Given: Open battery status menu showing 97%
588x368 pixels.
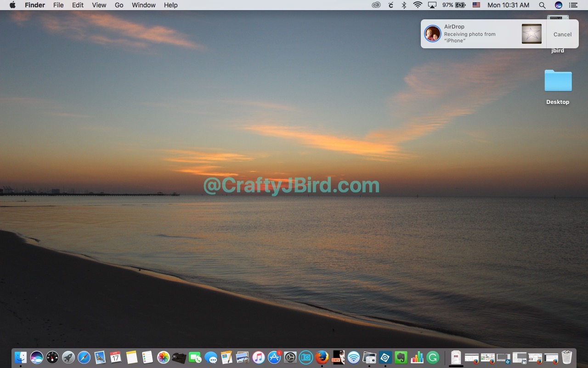Looking at the screenshot, I should (x=454, y=5).
